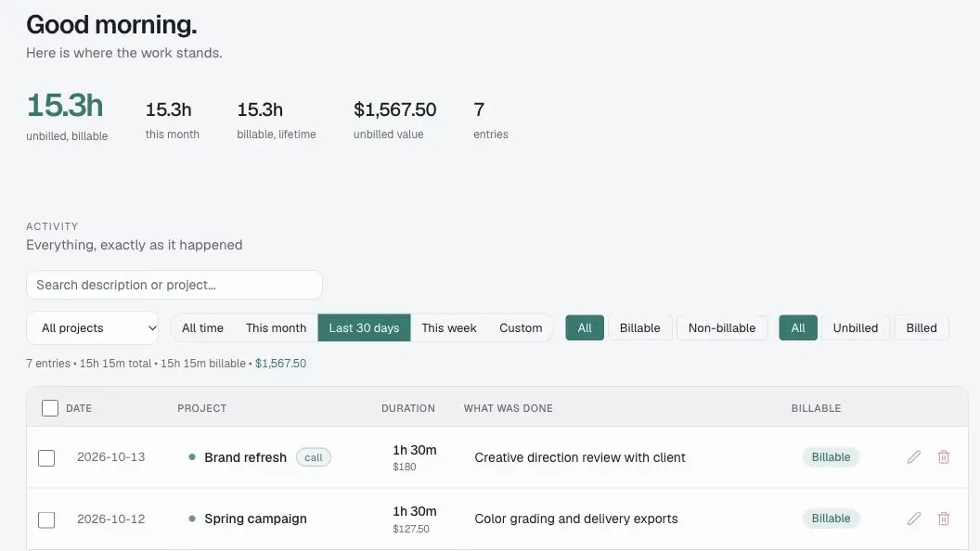This screenshot has height=551, width=980.
Task: Click the 2026-10-12 date cell
Action: (111, 519)
